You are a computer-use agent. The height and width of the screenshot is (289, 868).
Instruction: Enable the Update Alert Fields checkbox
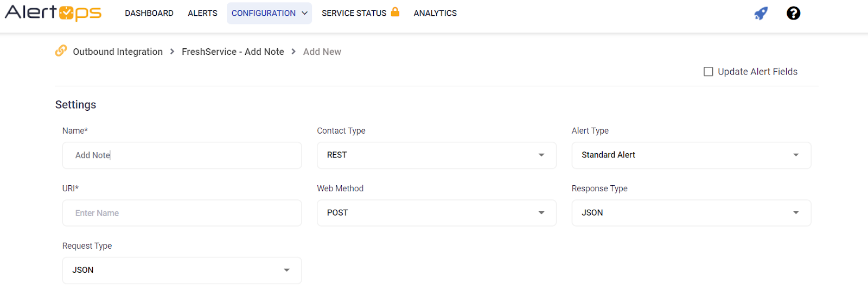[708, 72]
